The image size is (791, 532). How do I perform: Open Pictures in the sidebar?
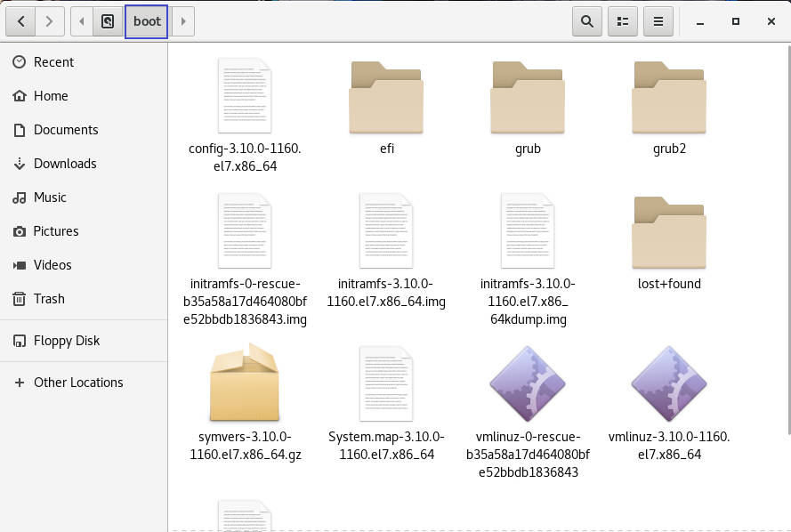pyautogui.click(x=84, y=231)
